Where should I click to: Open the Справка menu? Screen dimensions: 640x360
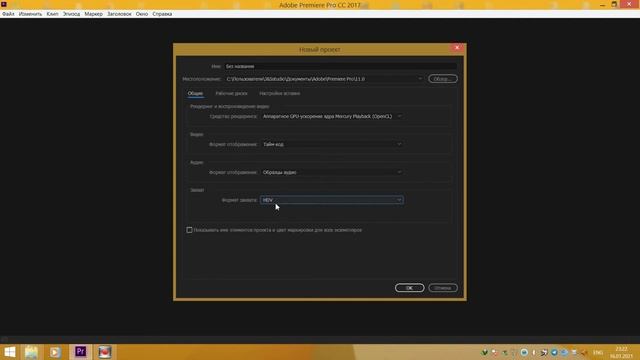click(162, 14)
